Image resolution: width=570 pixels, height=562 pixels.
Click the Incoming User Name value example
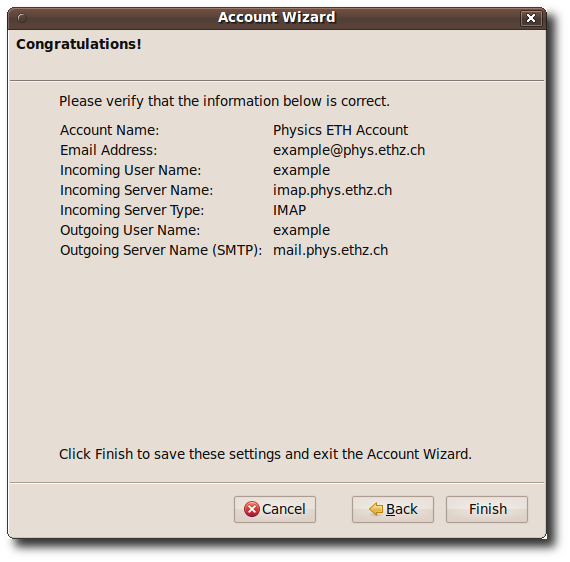click(301, 170)
